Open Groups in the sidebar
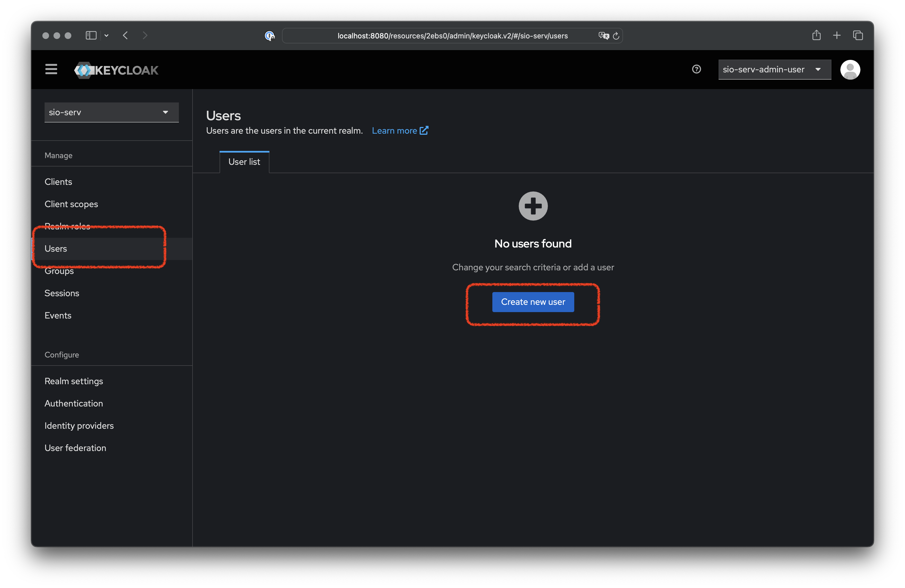Image resolution: width=905 pixels, height=588 pixels. [111, 271]
